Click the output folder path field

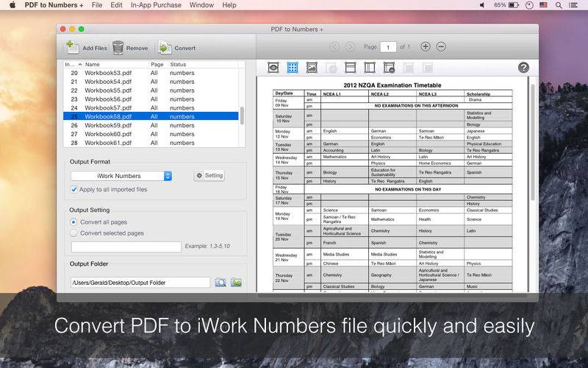[x=140, y=283]
